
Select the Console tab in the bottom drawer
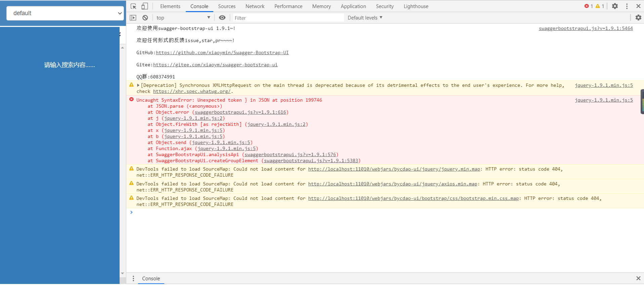[x=151, y=278]
